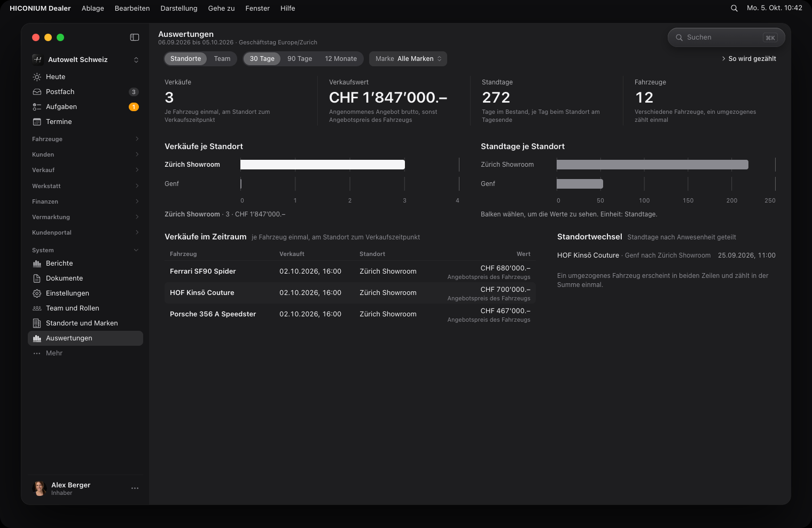Expand the Kunden sidebar section

pyautogui.click(x=85, y=154)
